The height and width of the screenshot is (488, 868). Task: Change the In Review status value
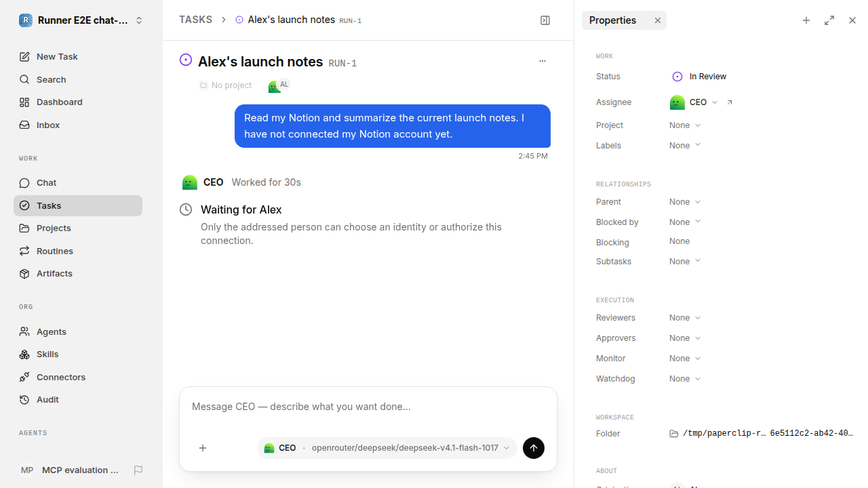coord(699,77)
